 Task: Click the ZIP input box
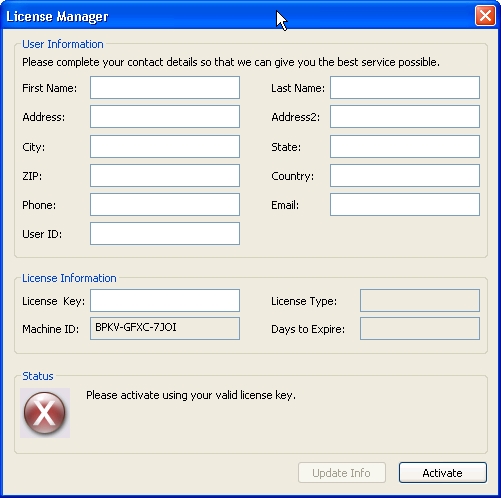coord(165,175)
